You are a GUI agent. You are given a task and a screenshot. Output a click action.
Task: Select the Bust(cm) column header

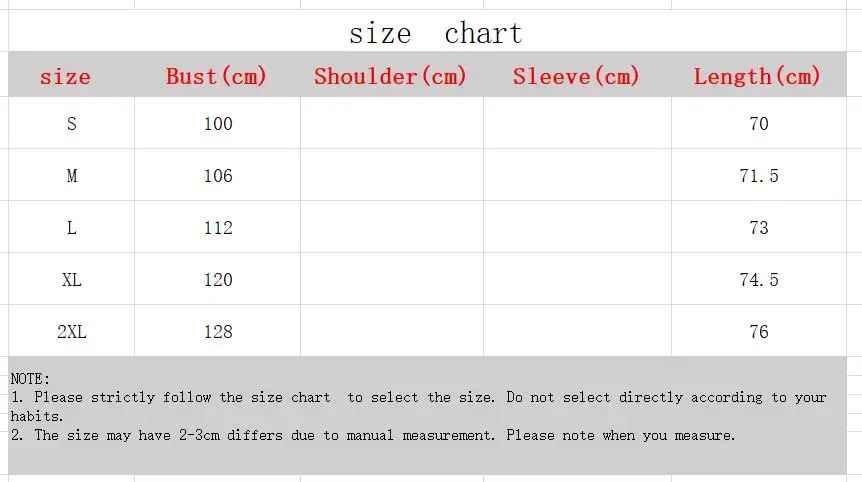pyautogui.click(x=217, y=76)
